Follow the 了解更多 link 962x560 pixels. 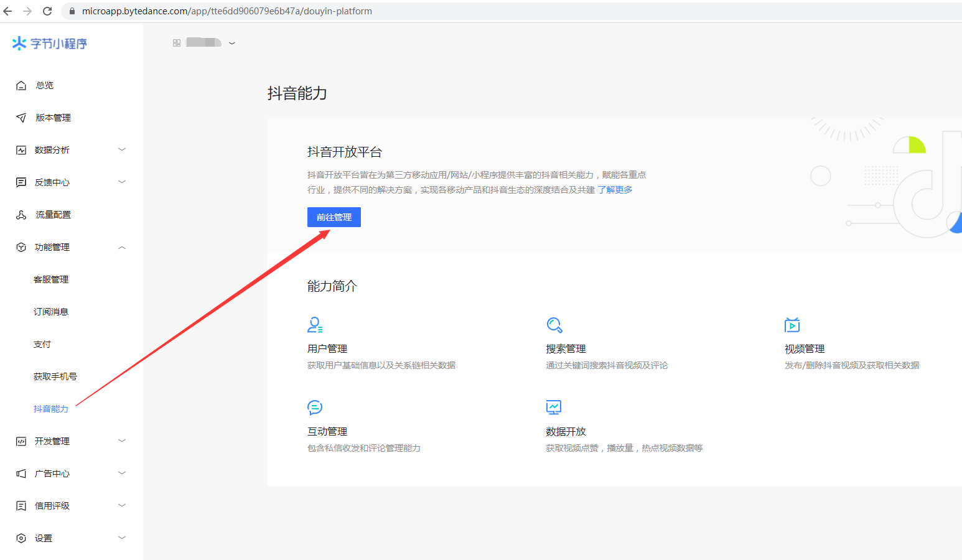(x=615, y=190)
